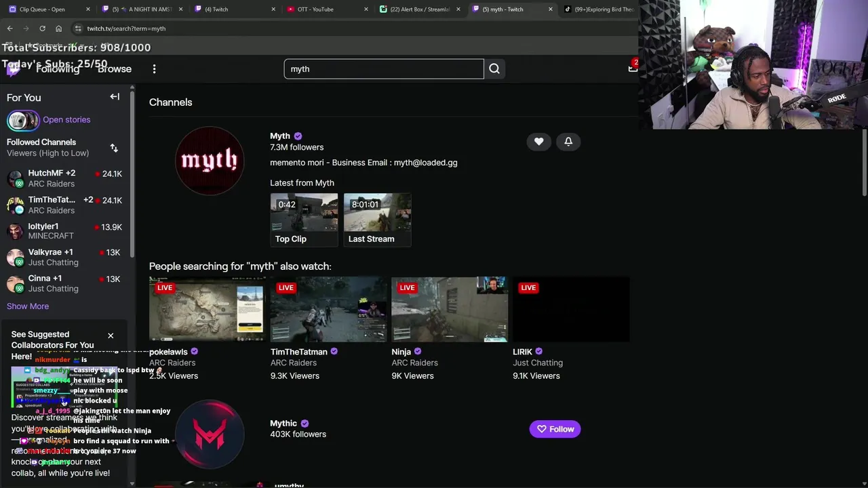Sort followed channels with arrows icon
Screen dimensions: 868x488
[x=114, y=148]
